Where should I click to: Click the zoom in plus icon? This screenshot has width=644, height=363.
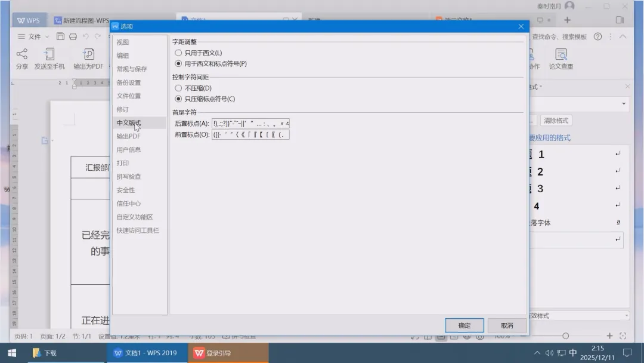pyautogui.click(x=609, y=336)
